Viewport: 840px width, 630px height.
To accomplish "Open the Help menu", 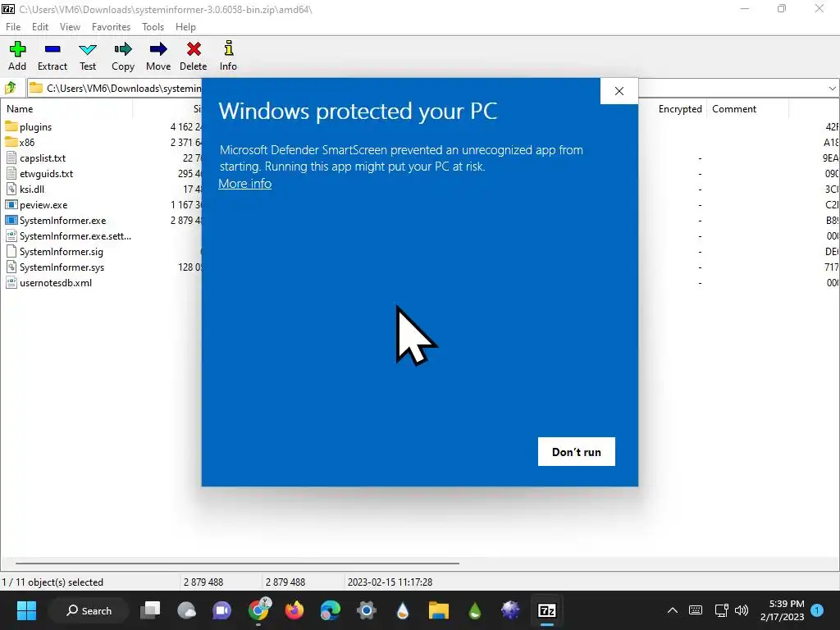I will [185, 27].
